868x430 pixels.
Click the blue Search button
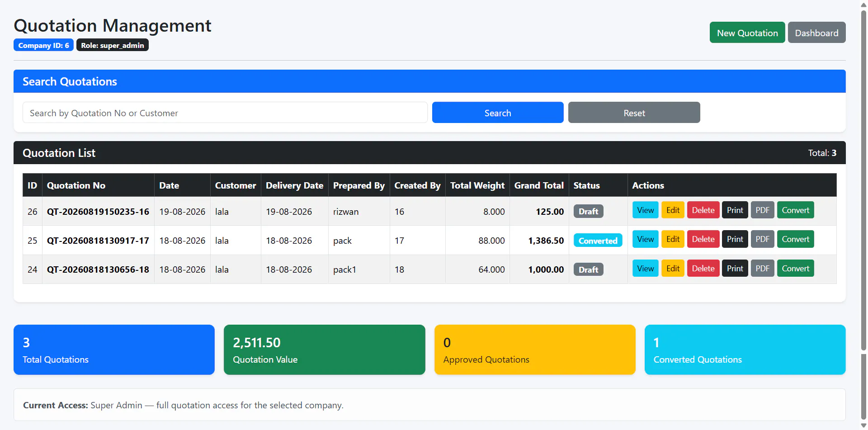pos(498,113)
